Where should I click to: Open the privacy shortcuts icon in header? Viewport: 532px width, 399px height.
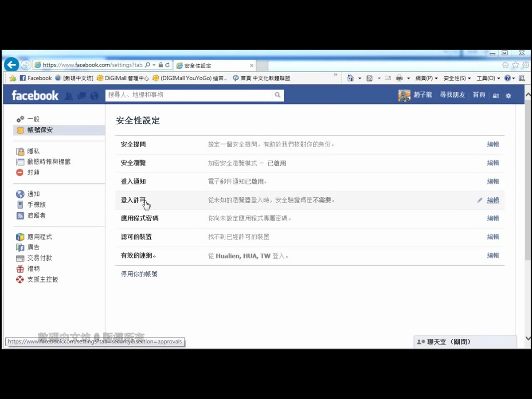pos(496,96)
